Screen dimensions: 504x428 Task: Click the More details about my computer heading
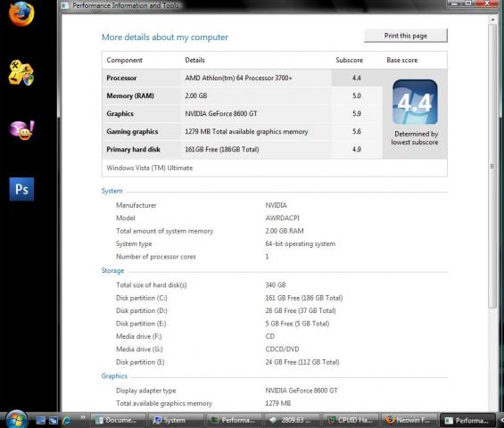pyautogui.click(x=165, y=37)
